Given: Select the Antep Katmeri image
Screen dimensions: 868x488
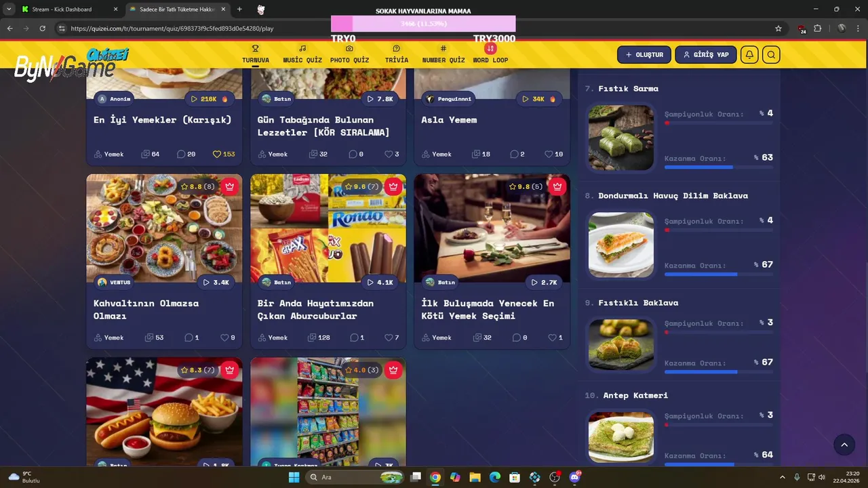Looking at the screenshot, I should [621, 437].
